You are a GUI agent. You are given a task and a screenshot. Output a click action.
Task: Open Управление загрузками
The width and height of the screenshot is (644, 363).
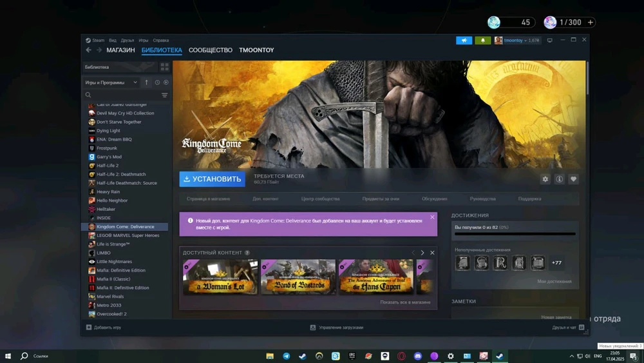coord(337,328)
